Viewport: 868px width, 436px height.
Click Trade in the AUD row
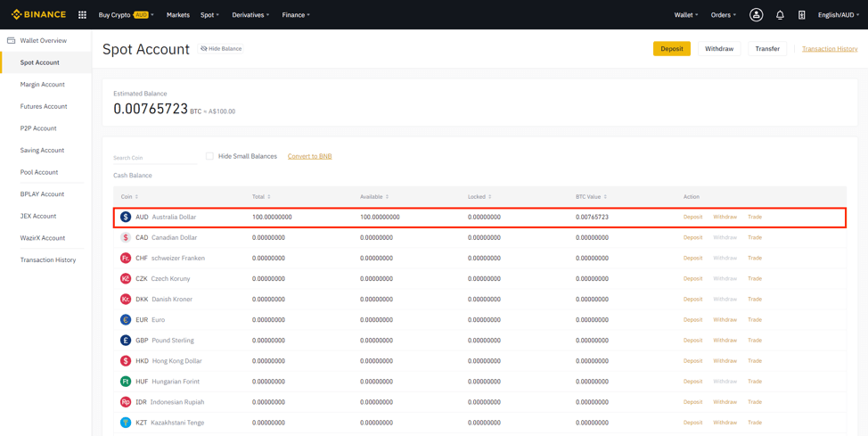coord(755,217)
